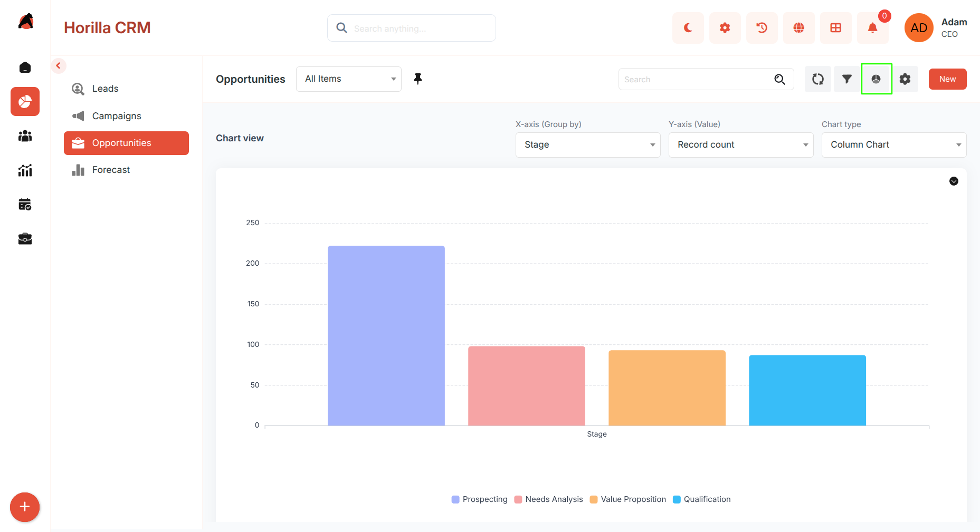Open the home icon in left rail
Image resolution: width=980 pixels, height=532 pixels.
point(25,67)
